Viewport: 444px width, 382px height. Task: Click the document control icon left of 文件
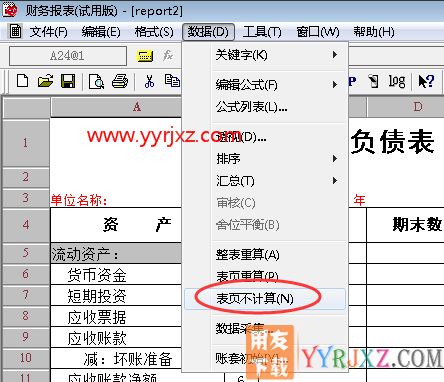15,32
